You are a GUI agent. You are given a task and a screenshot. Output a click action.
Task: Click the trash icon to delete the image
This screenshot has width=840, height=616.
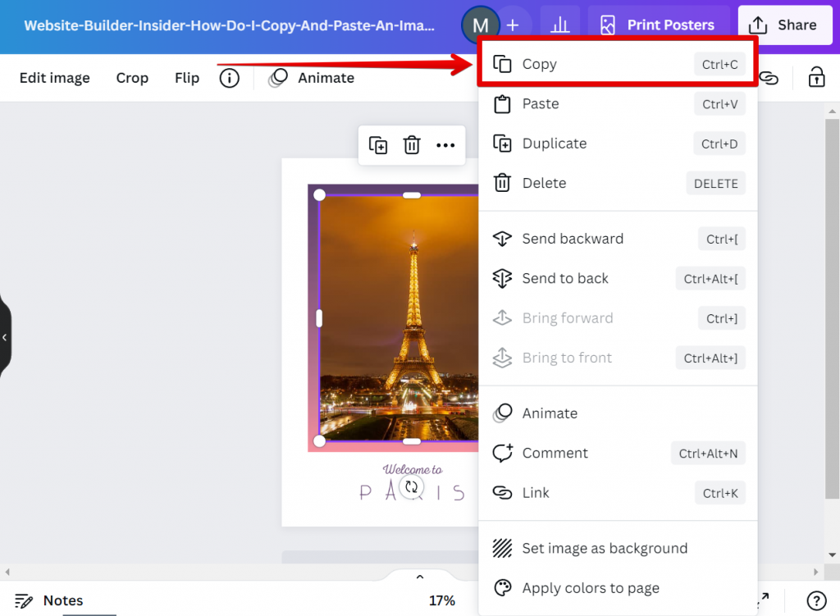411,145
